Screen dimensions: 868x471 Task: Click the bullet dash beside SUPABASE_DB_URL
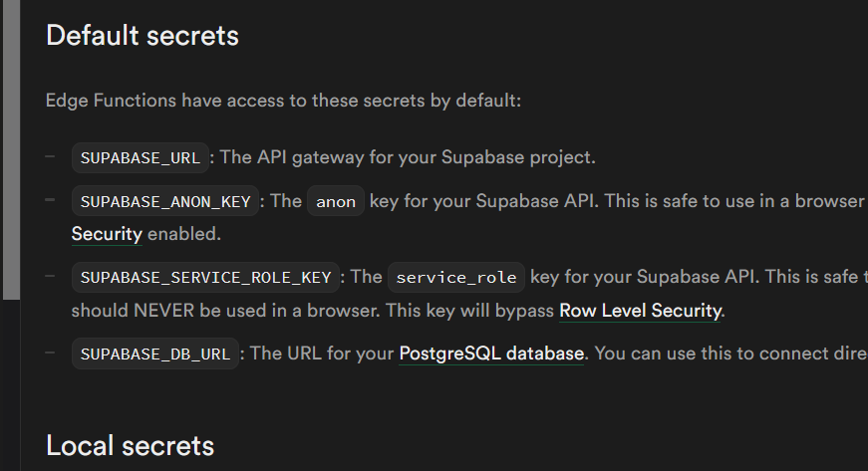50,353
